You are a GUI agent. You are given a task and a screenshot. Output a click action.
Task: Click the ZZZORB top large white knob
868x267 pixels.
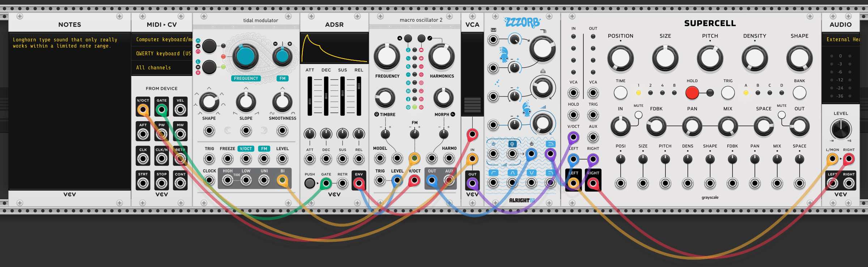tap(542, 48)
